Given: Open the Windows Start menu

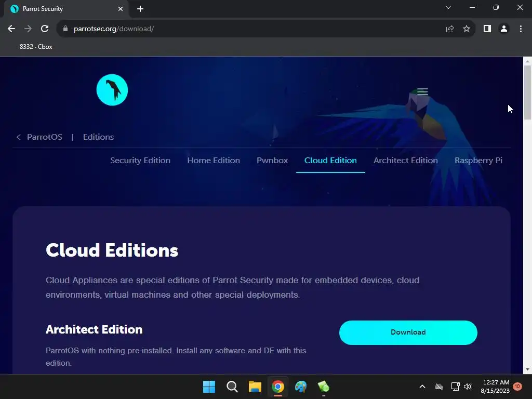Looking at the screenshot, I should click(209, 387).
